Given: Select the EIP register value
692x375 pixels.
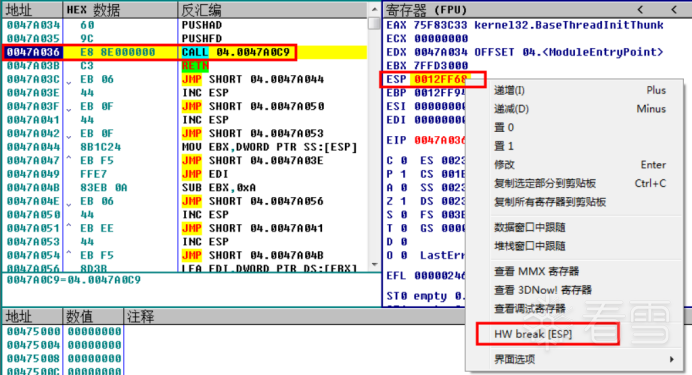Looking at the screenshot, I should click(x=440, y=140).
